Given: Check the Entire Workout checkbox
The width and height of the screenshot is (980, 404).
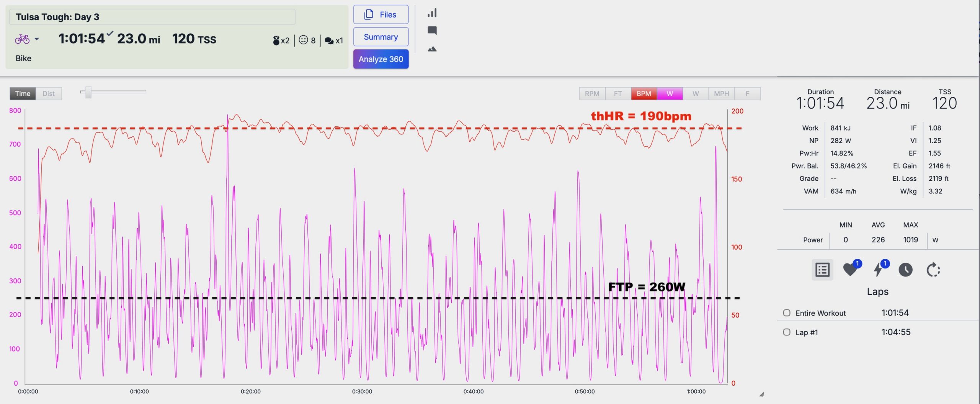Looking at the screenshot, I should pyautogui.click(x=787, y=313).
